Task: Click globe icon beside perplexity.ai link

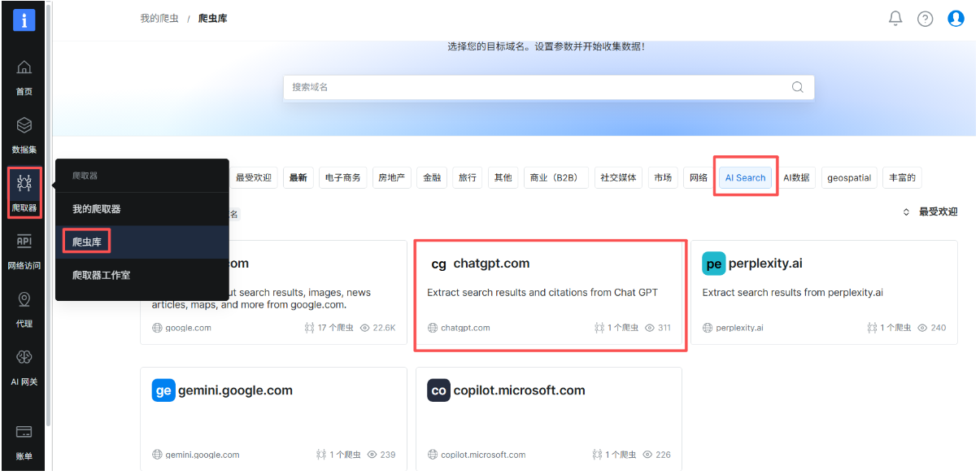Action: pos(708,328)
